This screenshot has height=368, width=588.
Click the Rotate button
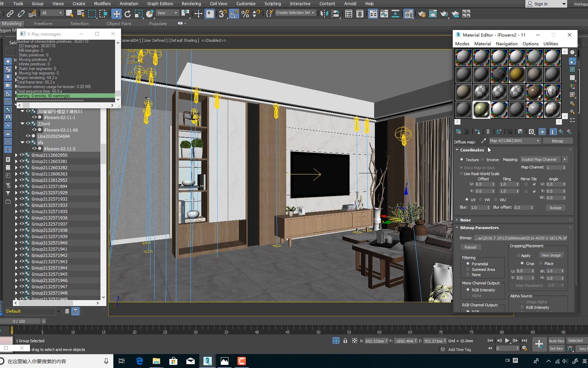555,208
